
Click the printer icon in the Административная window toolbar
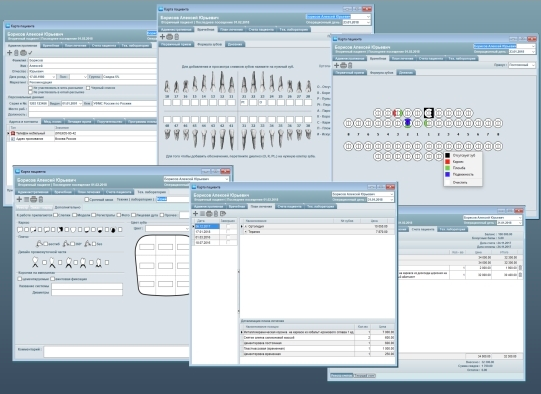23,53
